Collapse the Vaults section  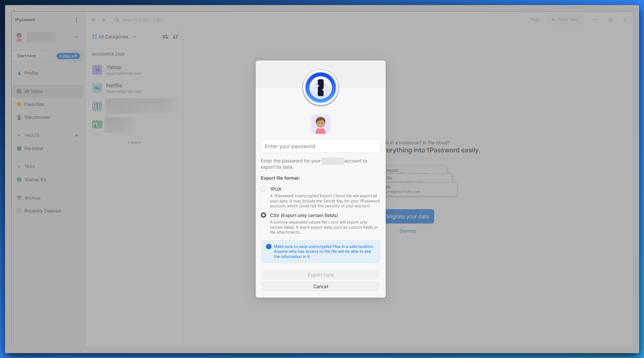19,135
